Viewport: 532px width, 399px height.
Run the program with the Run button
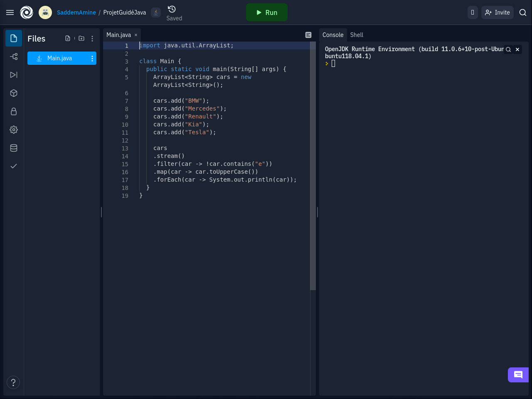pyautogui.click(x=267, y=12)
